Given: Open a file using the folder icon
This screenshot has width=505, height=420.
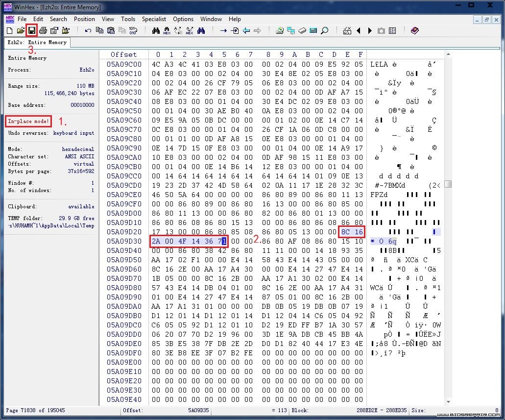Looking at the screenshot, I should click(21, 30).
